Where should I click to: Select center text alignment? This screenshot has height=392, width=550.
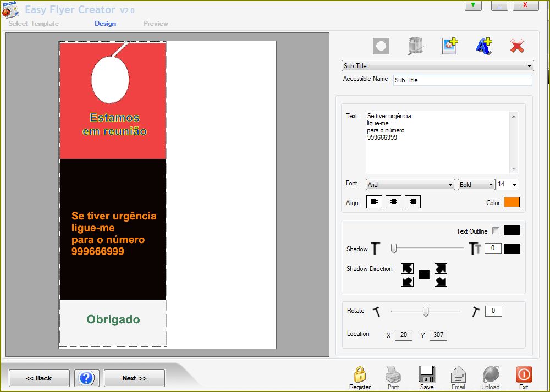[x=393, y=202]
